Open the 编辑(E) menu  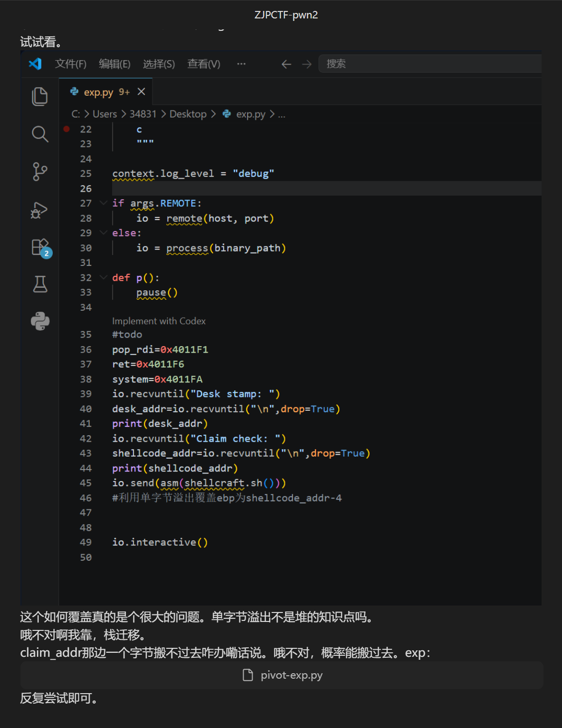coord(115,64)
